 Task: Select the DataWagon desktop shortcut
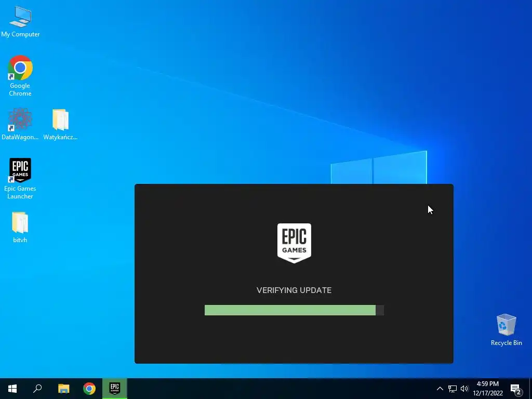(20, 124)
